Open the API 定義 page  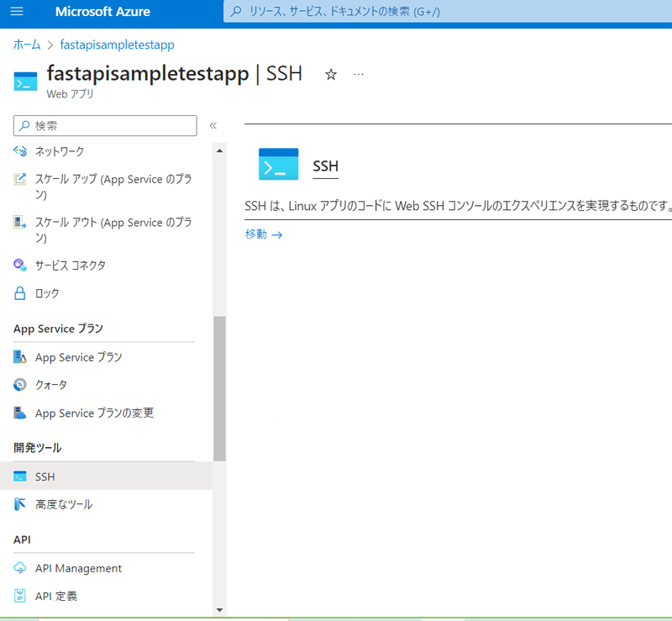55,597
